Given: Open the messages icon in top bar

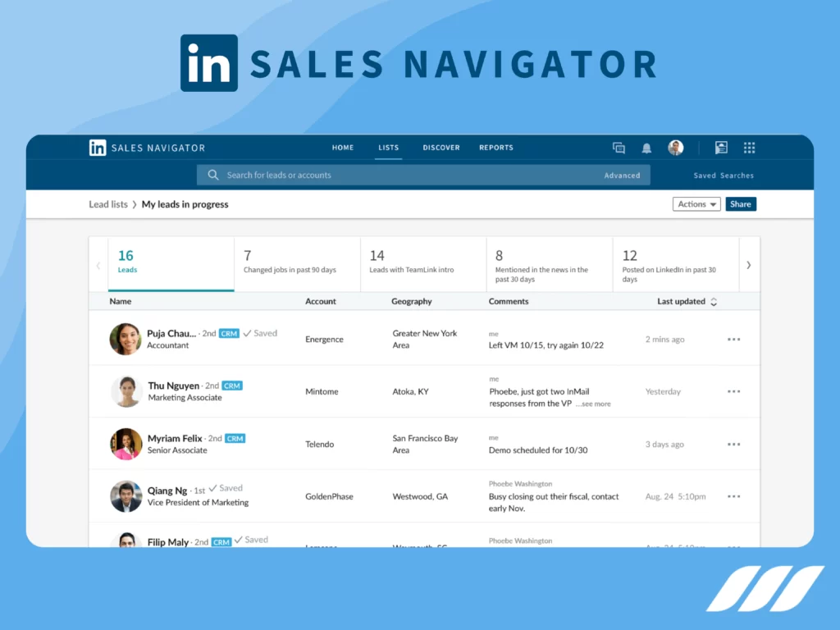Looking at the screenshot, I should 619,148.
